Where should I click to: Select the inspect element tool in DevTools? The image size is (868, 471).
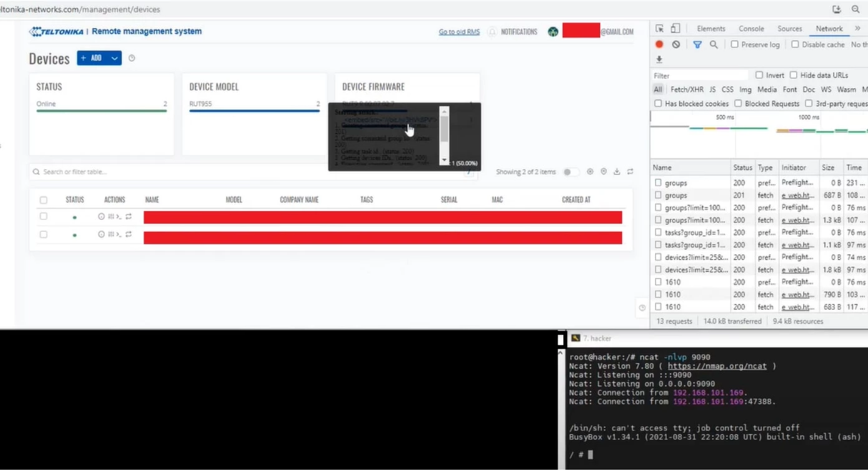[660, 28]
